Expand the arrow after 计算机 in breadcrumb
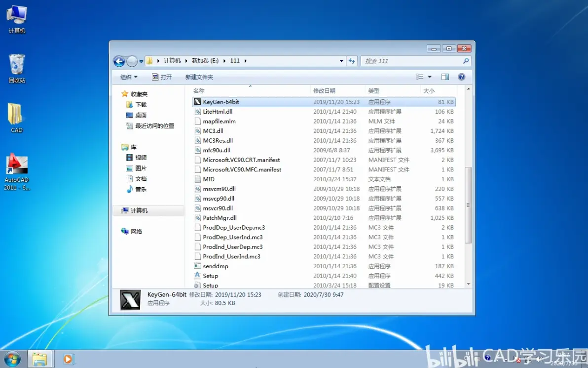This screenshot has width=588, height=368. click(186, 61)
